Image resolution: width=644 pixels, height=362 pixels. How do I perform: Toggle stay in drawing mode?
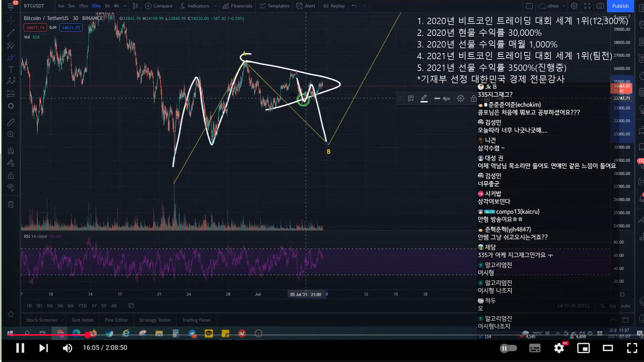point(11,163)
